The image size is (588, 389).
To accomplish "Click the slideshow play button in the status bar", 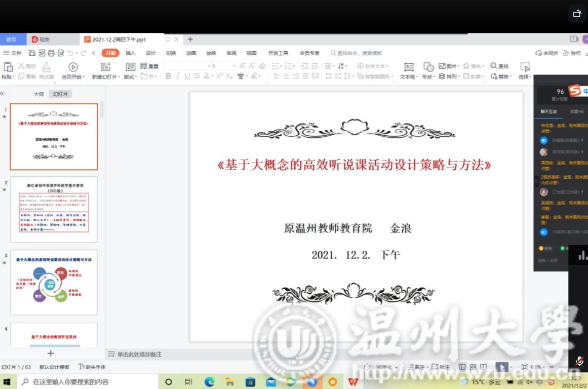I will (502, 367).
